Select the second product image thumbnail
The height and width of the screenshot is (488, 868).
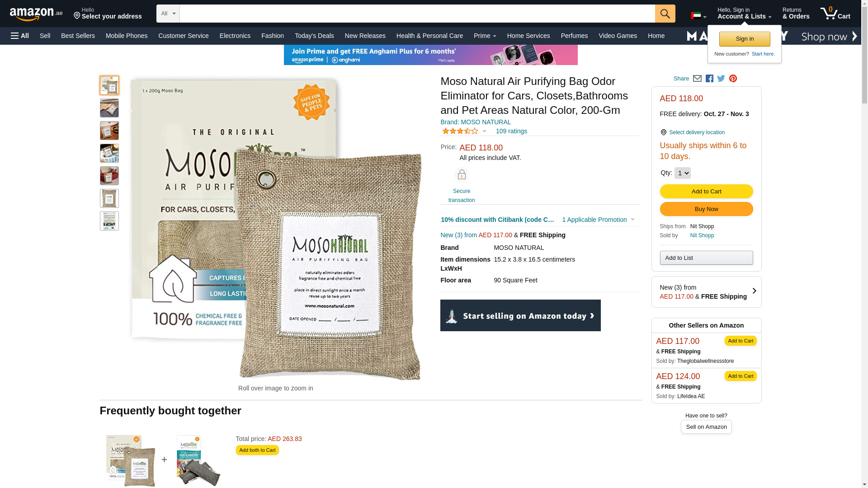coord(109,108)
